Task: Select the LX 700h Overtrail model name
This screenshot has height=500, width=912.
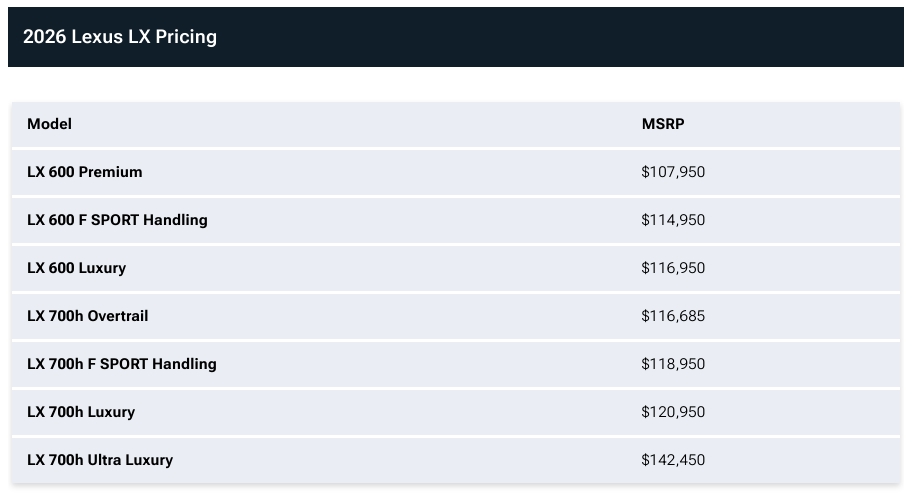Action: [87, 316]
